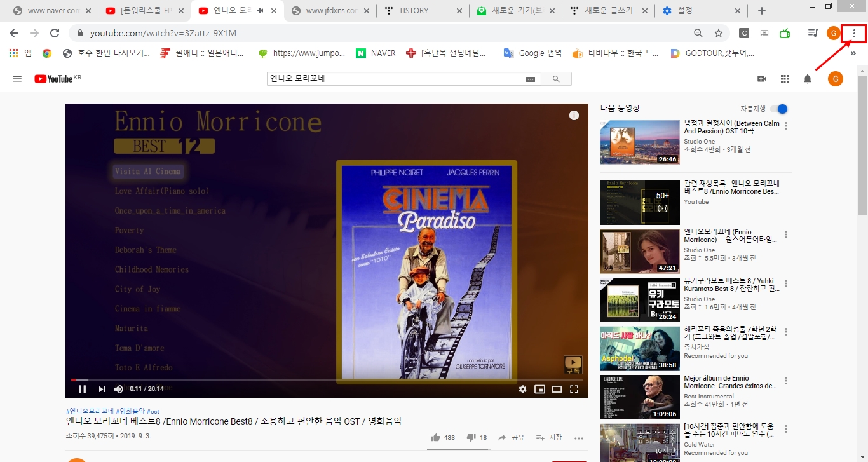Viewport: 868px width, 462px height.
Task: Click the page vertical scrollbar
Action: [862, 146]
